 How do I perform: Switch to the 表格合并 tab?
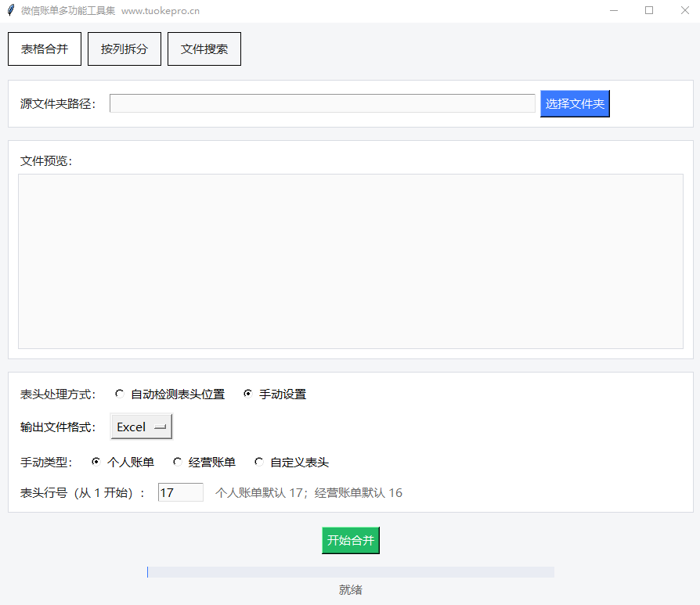[45, 49]
